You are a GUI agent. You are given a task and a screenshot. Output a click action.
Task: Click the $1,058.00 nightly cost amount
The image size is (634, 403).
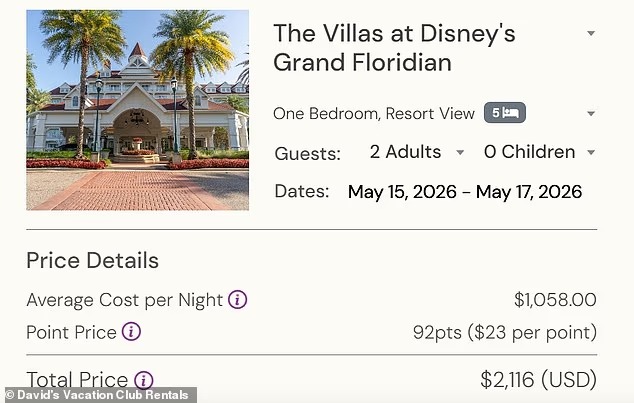[554, 299]
